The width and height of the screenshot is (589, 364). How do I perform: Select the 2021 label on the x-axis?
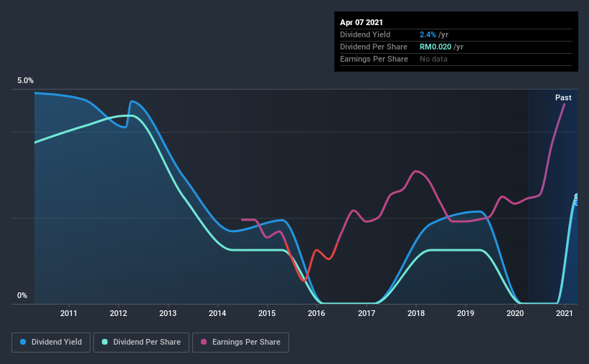tap(565, 313)
